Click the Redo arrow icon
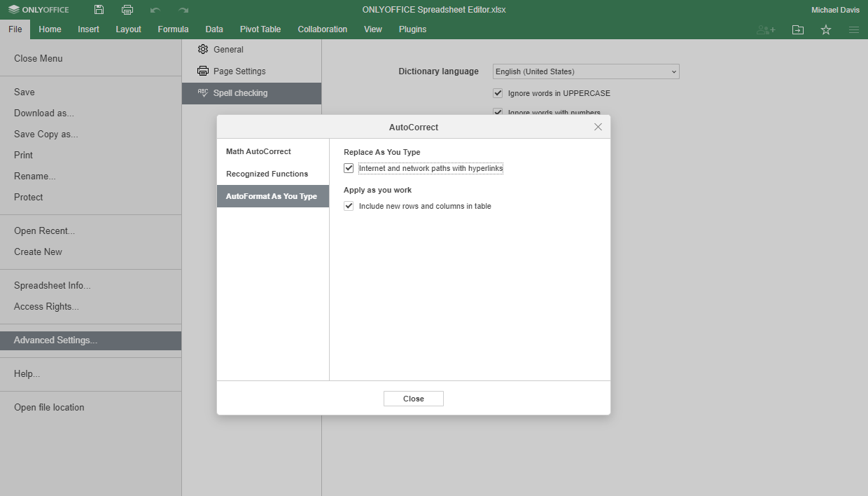Image resolution: width=868 pixels, height=496 pixels. 183,10
